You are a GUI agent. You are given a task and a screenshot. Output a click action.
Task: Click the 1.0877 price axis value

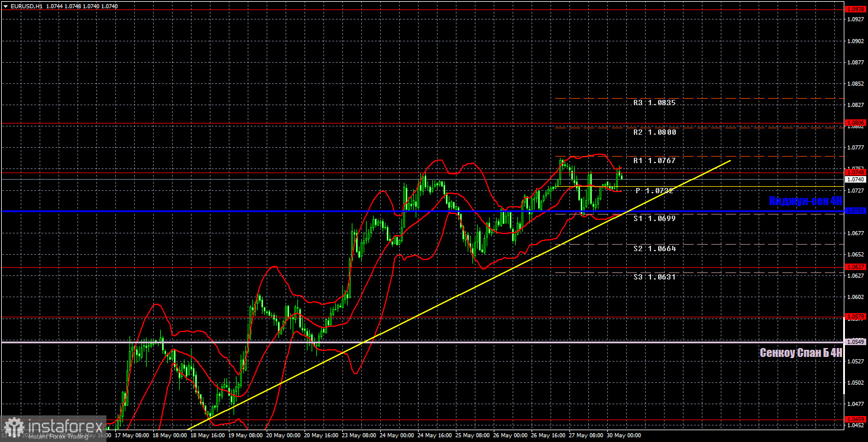pos(856,62)
